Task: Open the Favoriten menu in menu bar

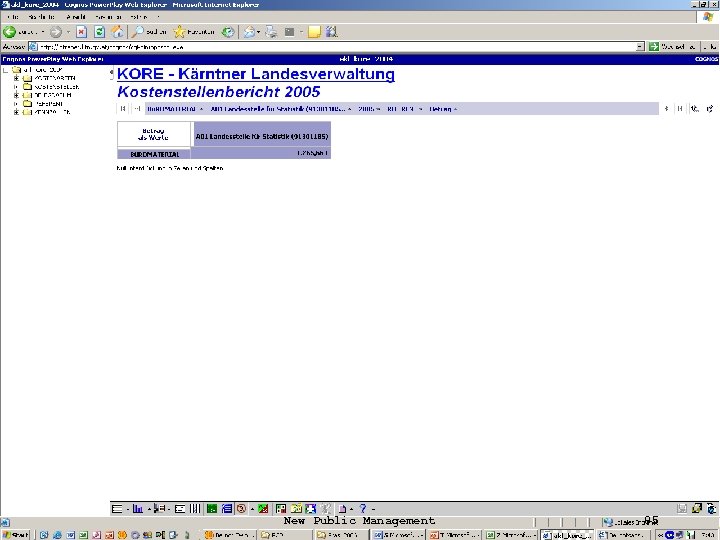Action: pos(108,17)
